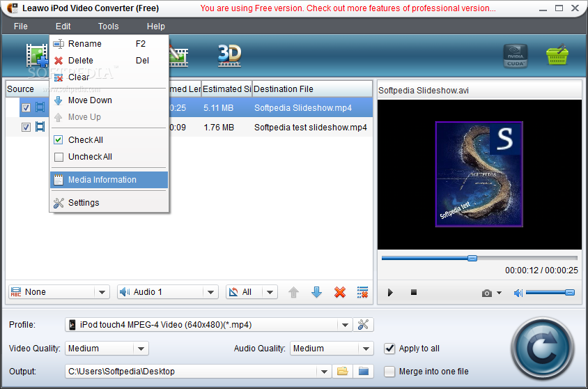This screenshot has width=588, height=389.
Task: Click the large Convert round button
Action: point(542,349)
